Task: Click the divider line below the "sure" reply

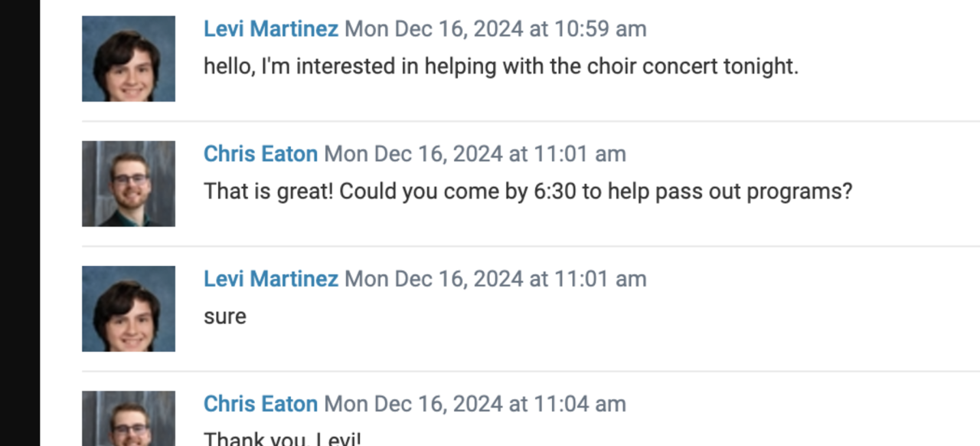Action: click(x=530, y=371)
